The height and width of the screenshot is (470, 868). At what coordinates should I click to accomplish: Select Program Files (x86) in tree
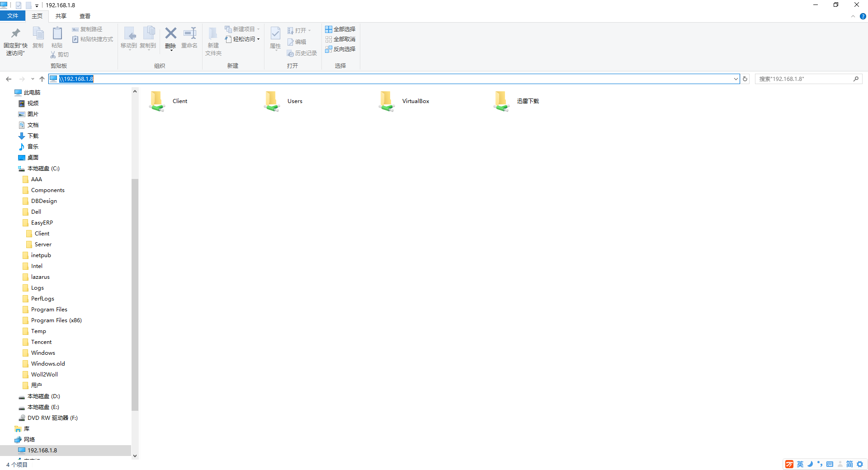coord(56,320)
